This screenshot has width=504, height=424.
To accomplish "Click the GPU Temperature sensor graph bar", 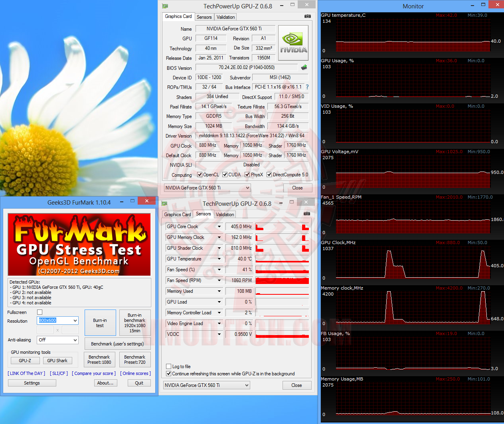I will click(282, 259).
